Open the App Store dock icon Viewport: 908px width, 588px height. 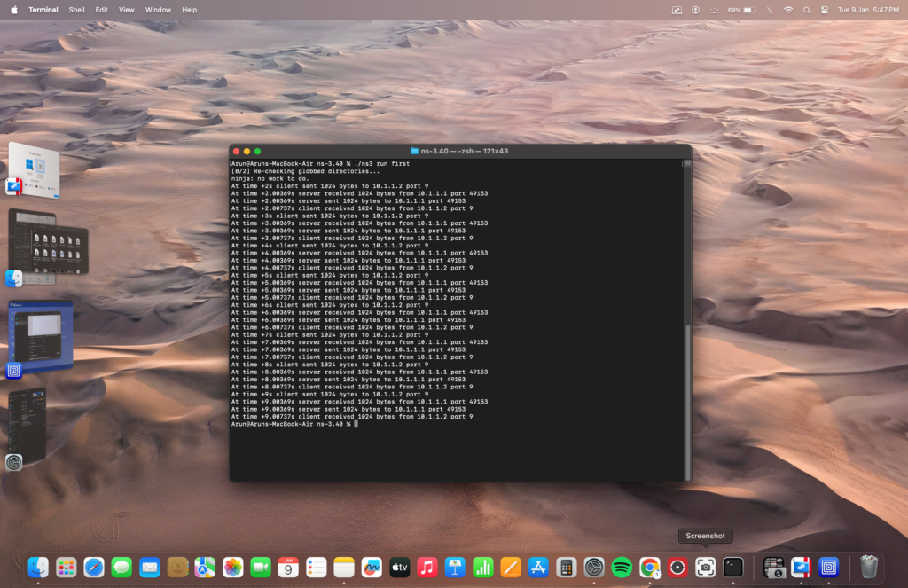click(x=538, y=568)
